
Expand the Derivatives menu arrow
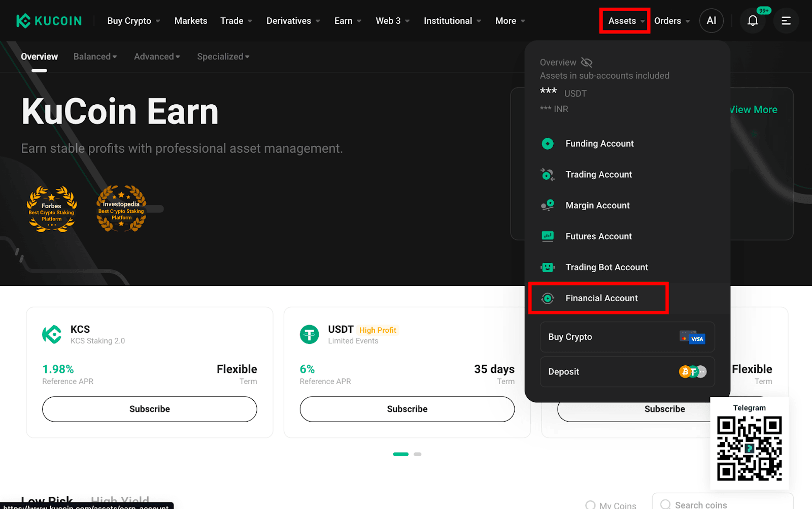coord(318,21)
